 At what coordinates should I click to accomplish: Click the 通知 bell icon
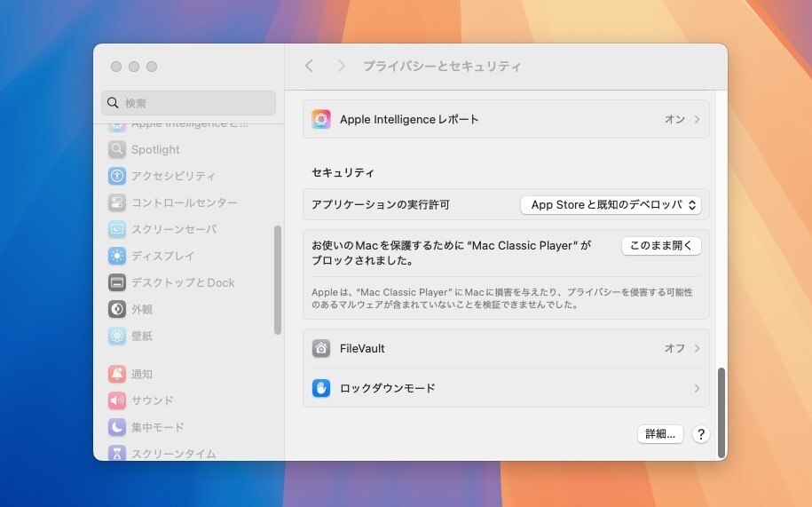click(117, 374)
